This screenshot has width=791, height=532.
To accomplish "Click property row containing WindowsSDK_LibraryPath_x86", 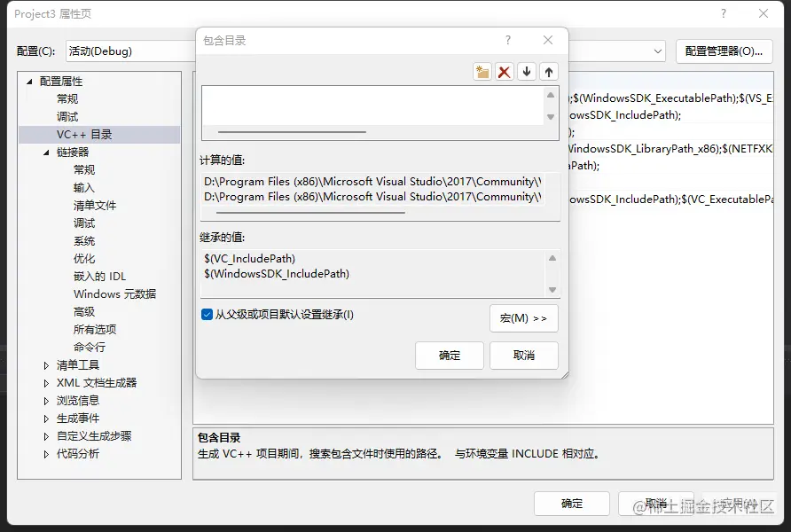I will 671,149.
